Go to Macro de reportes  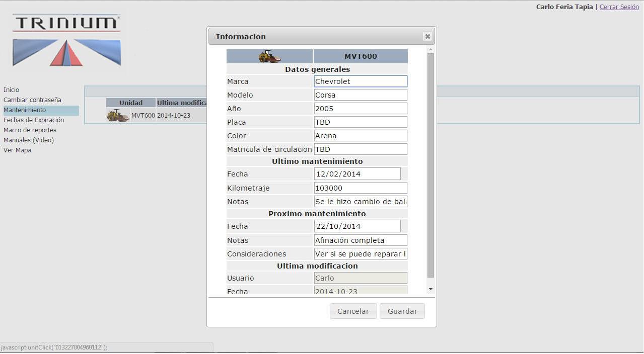[30, 130]
